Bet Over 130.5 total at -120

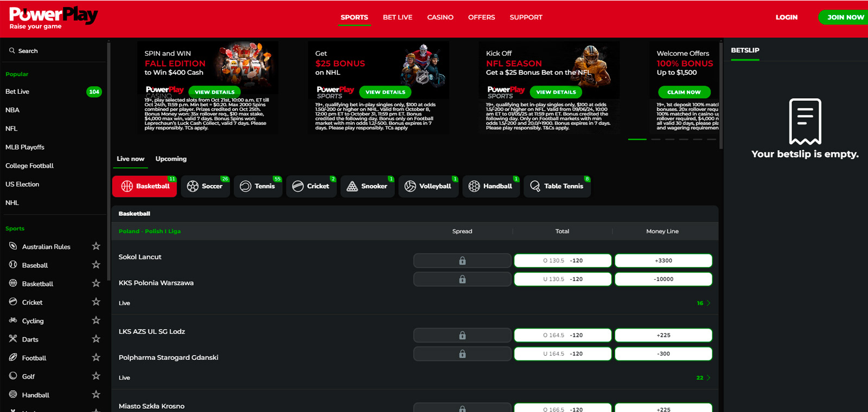(563, 261)
